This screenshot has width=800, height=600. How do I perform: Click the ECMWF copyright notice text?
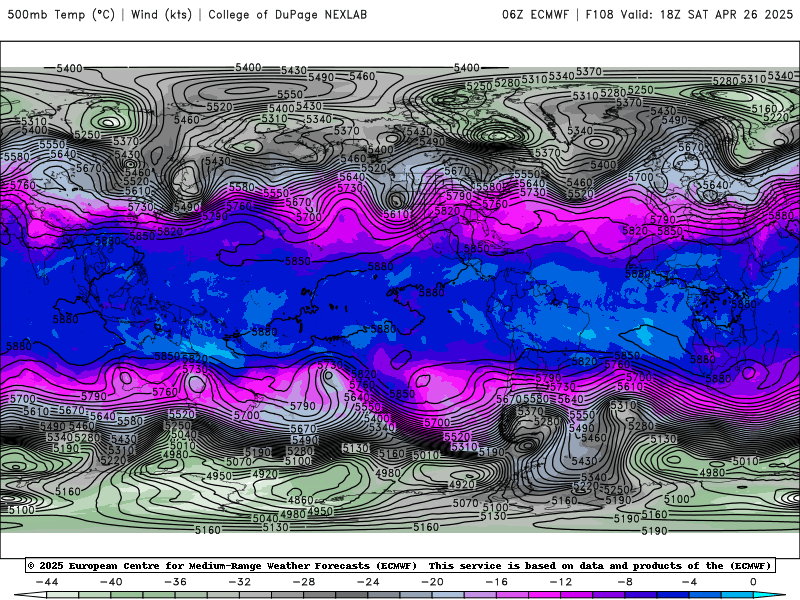pyautogui.click(x=400, y=566)
